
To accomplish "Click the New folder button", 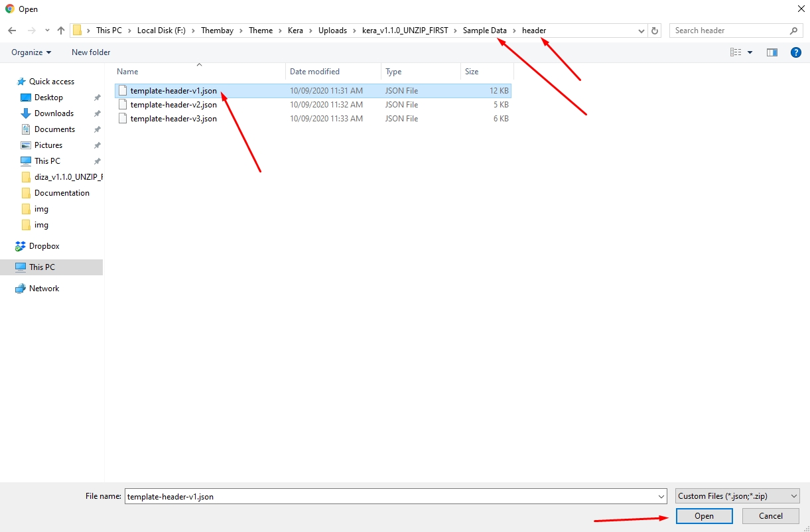I will coord(91,52).
